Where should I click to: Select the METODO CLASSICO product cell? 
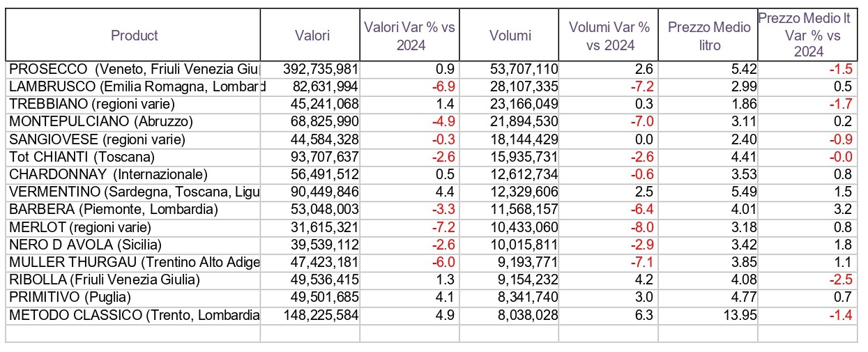click(134, 315)
